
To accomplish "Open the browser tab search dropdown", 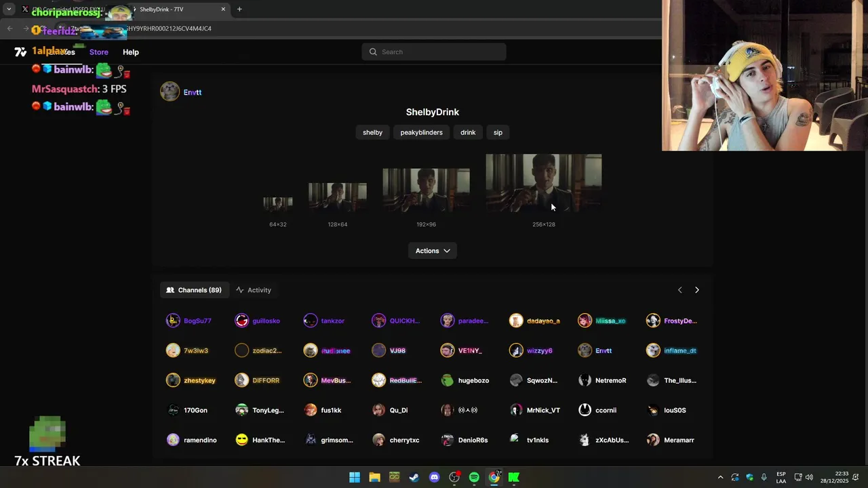I will coord(8,9).
